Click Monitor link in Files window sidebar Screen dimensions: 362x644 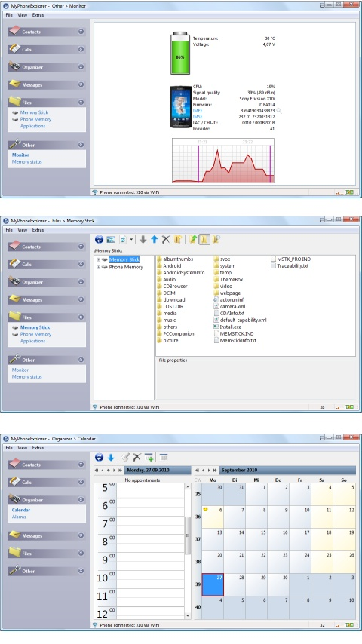20,370
